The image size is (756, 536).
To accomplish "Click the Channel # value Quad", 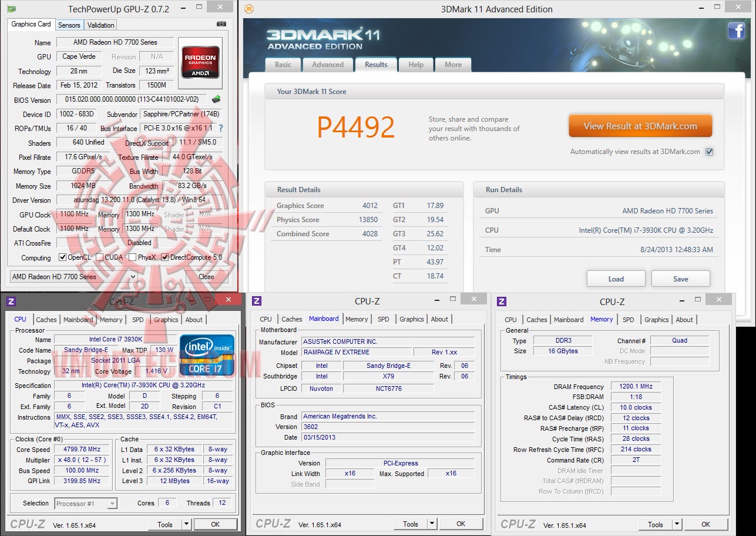I will 680,340.
